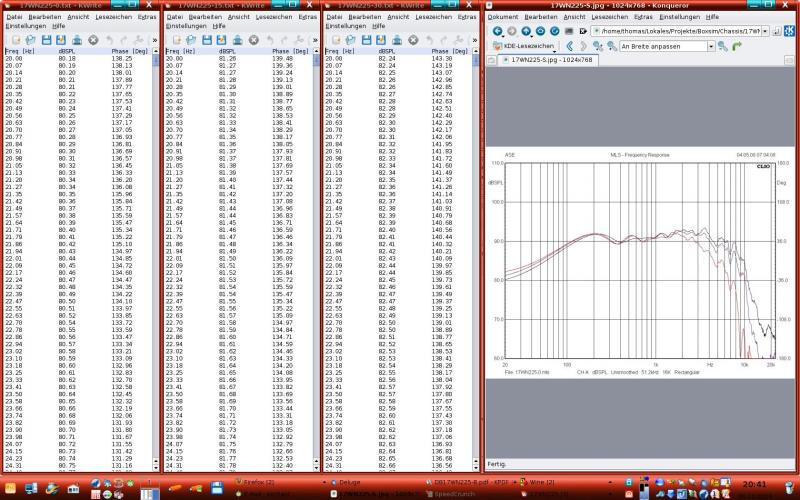Viewport: 800px width, 500px height.
Task: Open Extras menu in Konqueror
Action: tap(643, 17)
